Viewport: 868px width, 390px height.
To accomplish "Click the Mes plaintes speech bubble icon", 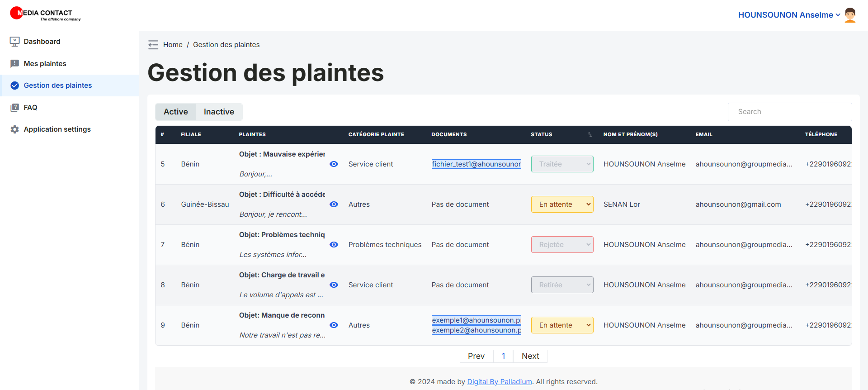I will (14, 64).
